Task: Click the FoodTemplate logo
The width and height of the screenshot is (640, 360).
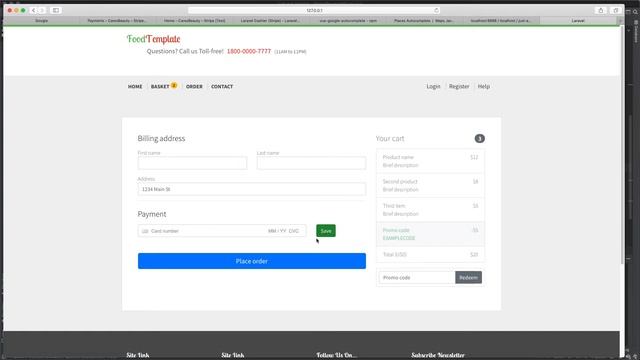Action: click(153, 39)
